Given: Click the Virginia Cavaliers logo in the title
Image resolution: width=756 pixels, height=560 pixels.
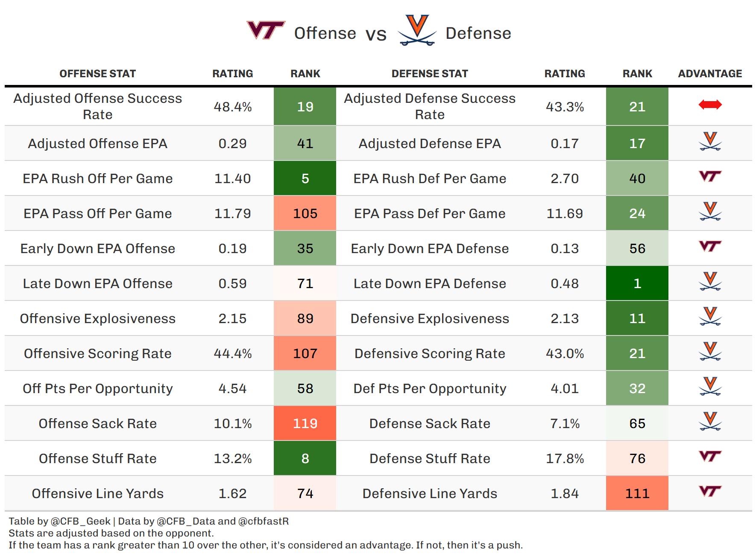Looking at the screenshot, I should [417, 31].
